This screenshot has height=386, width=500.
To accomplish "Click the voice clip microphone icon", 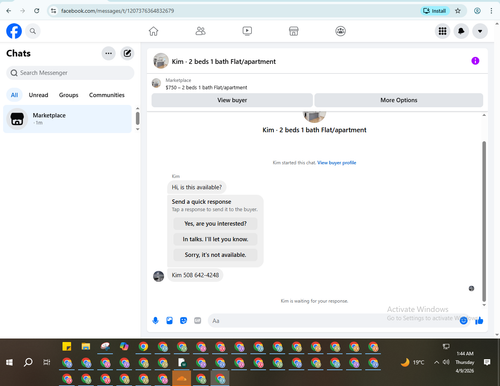I will (155, 321).
